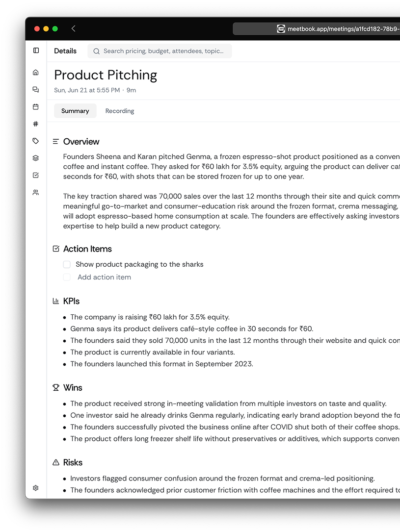Open the Home icon in sidebar
The width and height of the screenshot is (400, 532).
coord(36,72)
